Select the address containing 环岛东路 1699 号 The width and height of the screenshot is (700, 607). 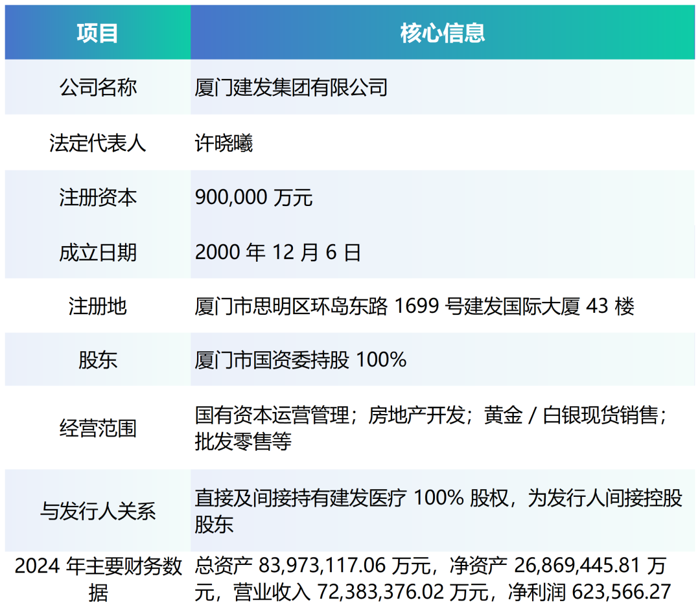tap(414, 306)
